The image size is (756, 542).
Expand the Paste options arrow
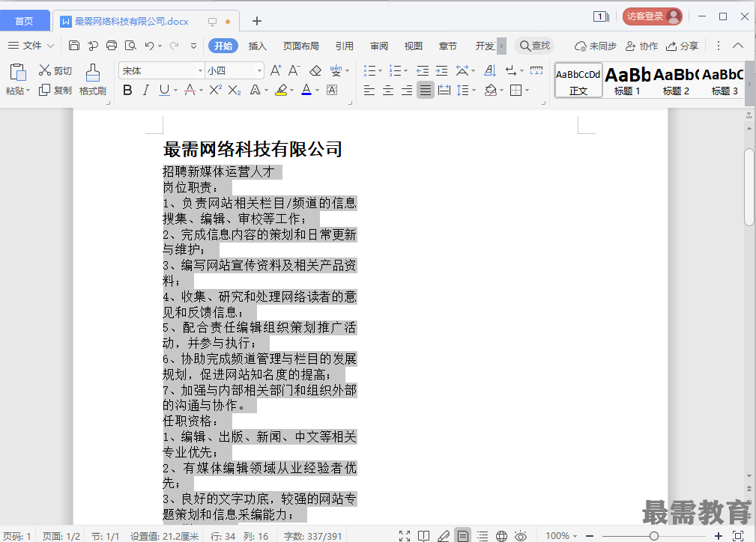click(28, 91)
